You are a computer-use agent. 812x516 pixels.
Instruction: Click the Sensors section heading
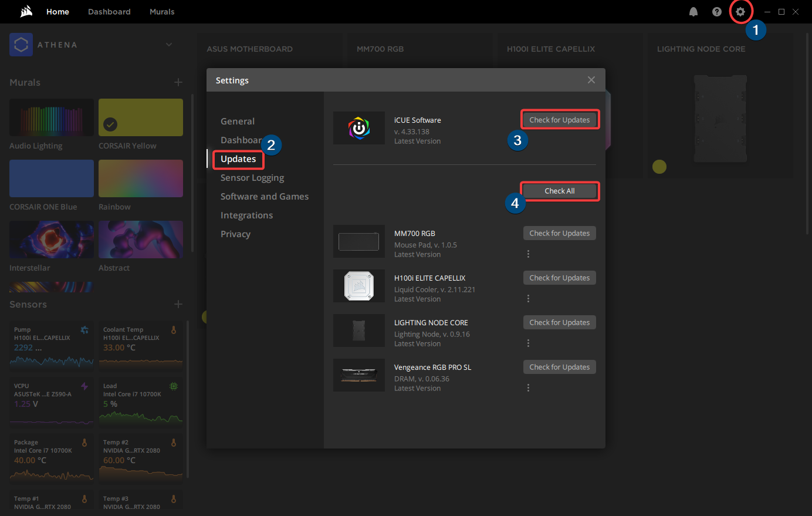[x=28, y=304]
